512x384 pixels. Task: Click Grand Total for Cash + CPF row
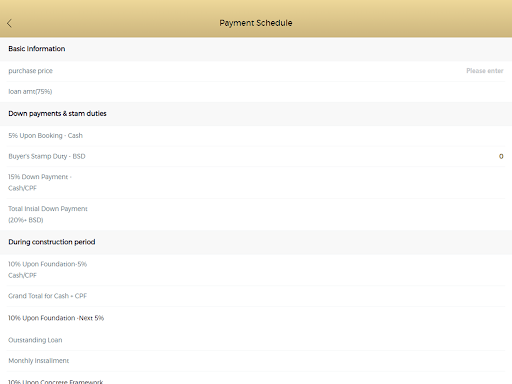[x=256, y=296]
